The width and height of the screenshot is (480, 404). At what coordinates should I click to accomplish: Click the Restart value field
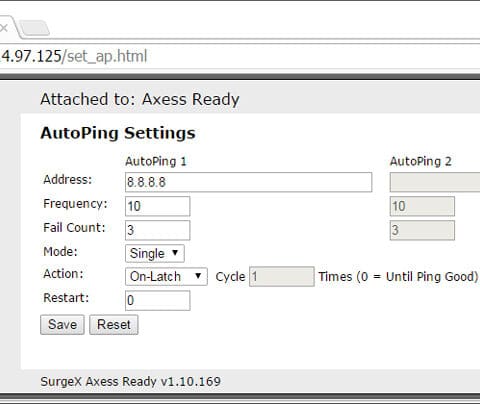coord(157,300)
